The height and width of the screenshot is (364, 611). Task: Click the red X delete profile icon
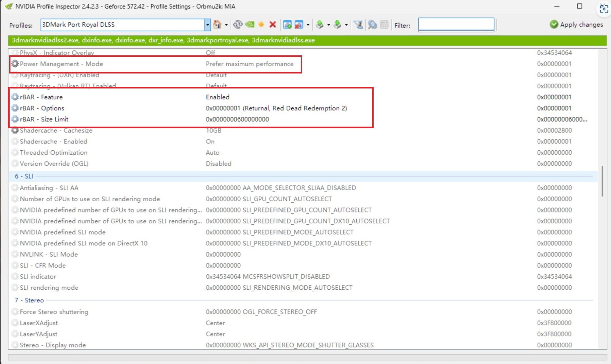[273, 25]
